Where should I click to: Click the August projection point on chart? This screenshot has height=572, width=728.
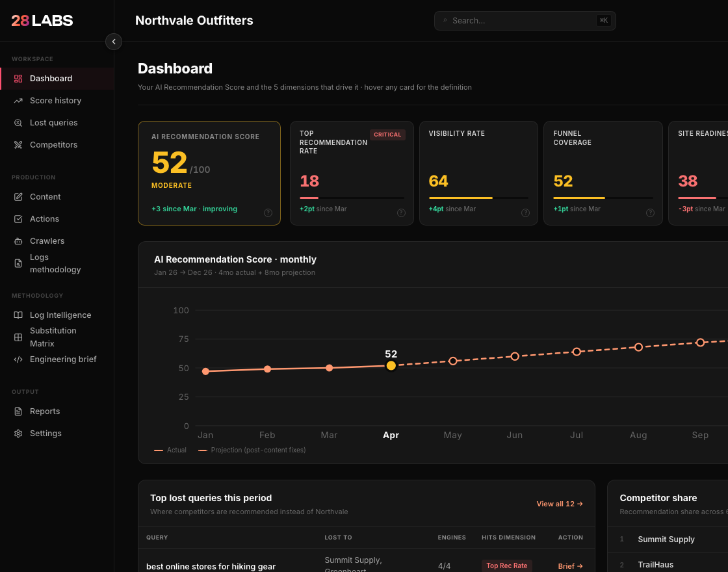638,347
